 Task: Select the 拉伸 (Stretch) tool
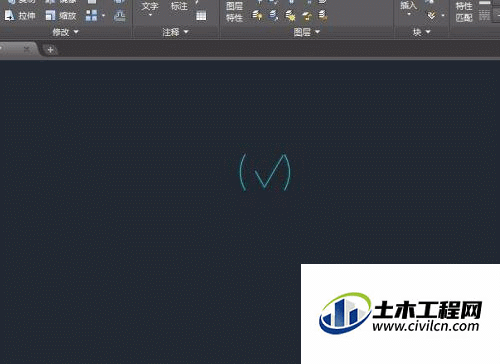pyautogui.click(x=20, y=15)
